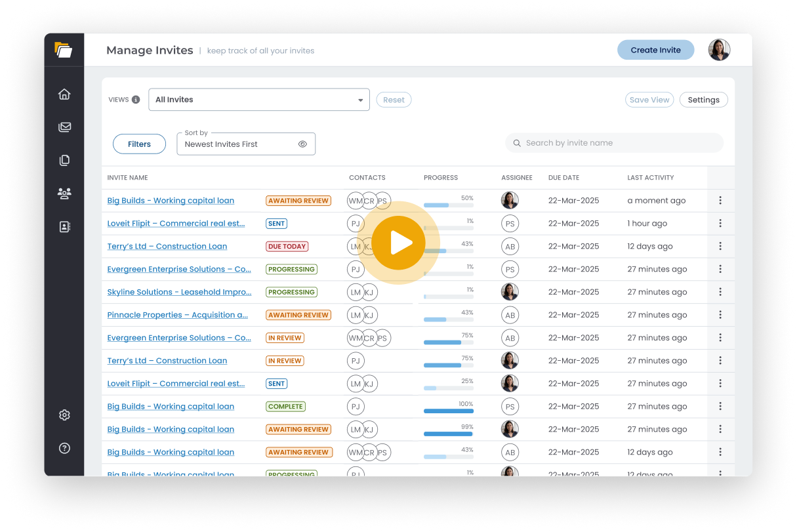Click inside the Search by invite name field

point(614,142)
